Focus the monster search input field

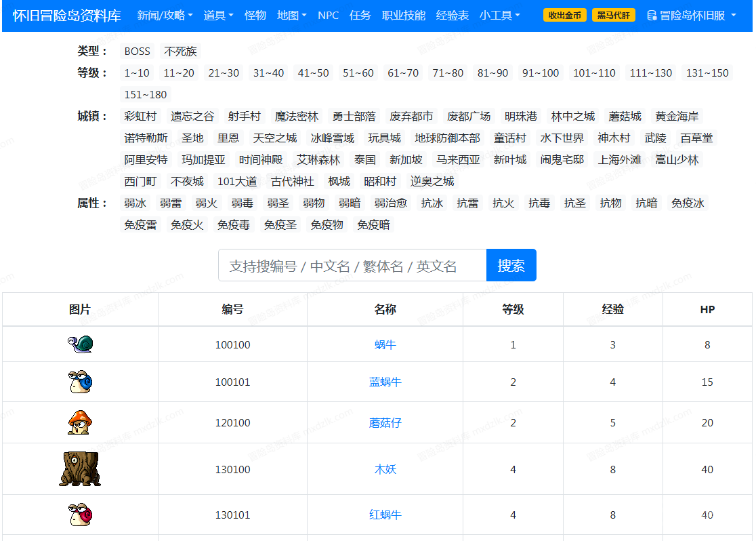(x=352, y=265)
